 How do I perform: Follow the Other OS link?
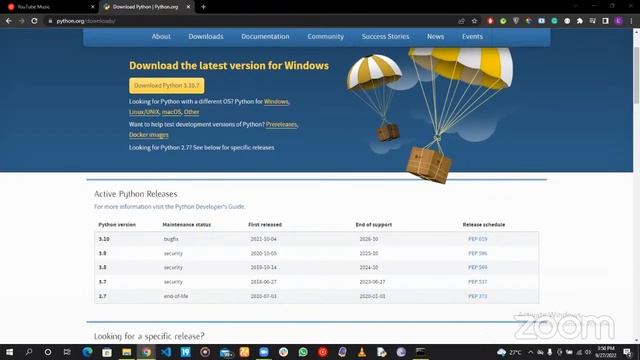coord(191,112)
